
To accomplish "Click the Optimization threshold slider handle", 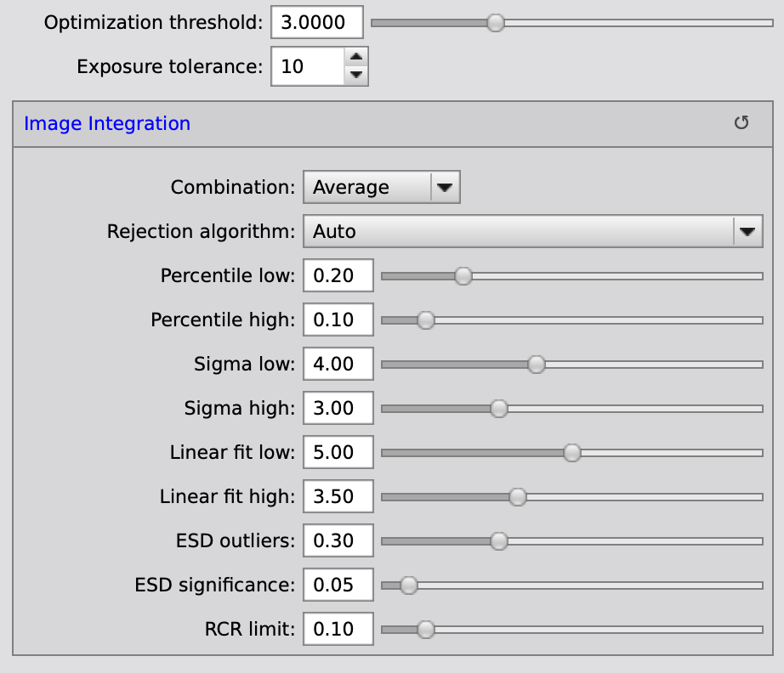I will click(496, 23).
